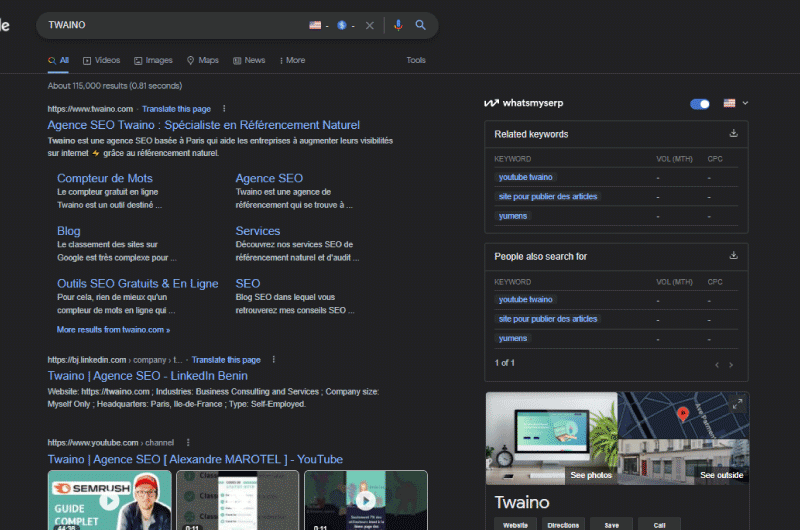Screen dimensions: 800x530
Task: Click site pour publier des articles under People also search
Action: (x=548, y=319)
